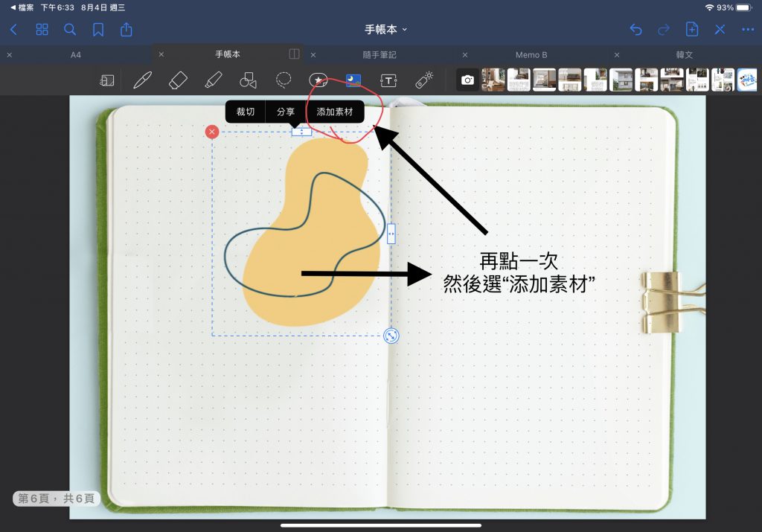This screenshot has height=532, width=762.
Task: Select the Text box tool
Action: point(388,80)
